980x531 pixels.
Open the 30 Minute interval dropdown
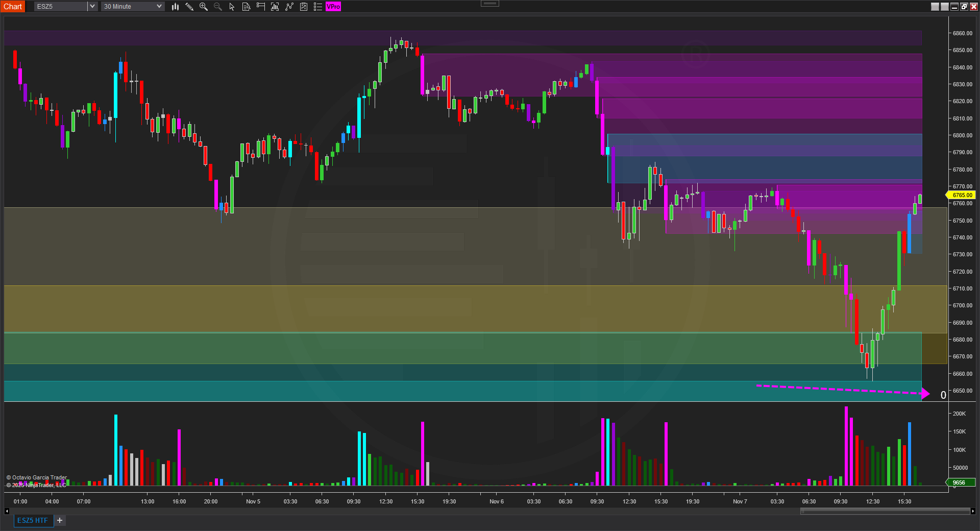tap(132, 7)
